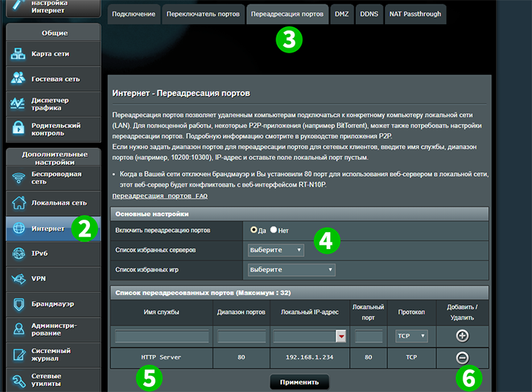This screenshot has width=532, height=392.
Task: Select the 192.168.1.234 address cell
Action: (x=309, y=357)
